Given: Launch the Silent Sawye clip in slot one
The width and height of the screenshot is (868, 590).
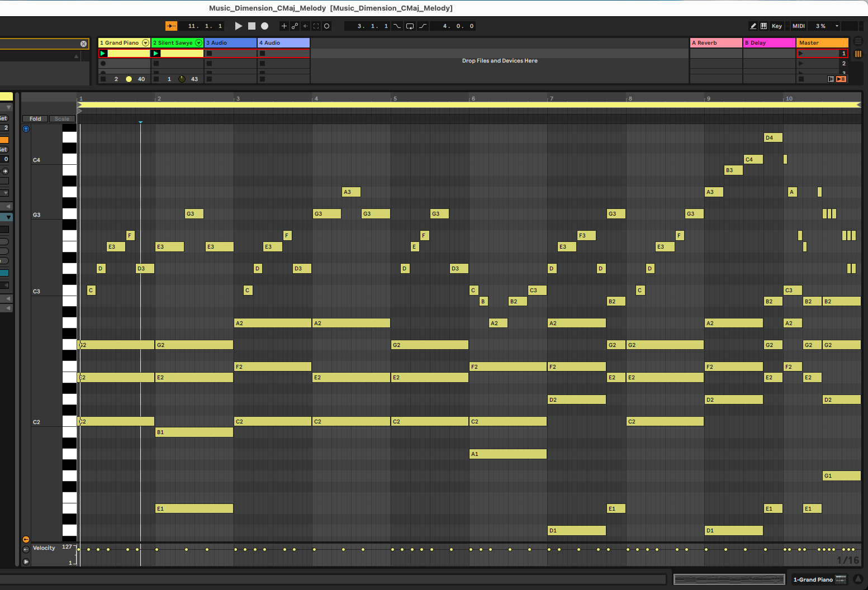Looking at the screenshot, I should pyautogui.click(x=156, y=53).
